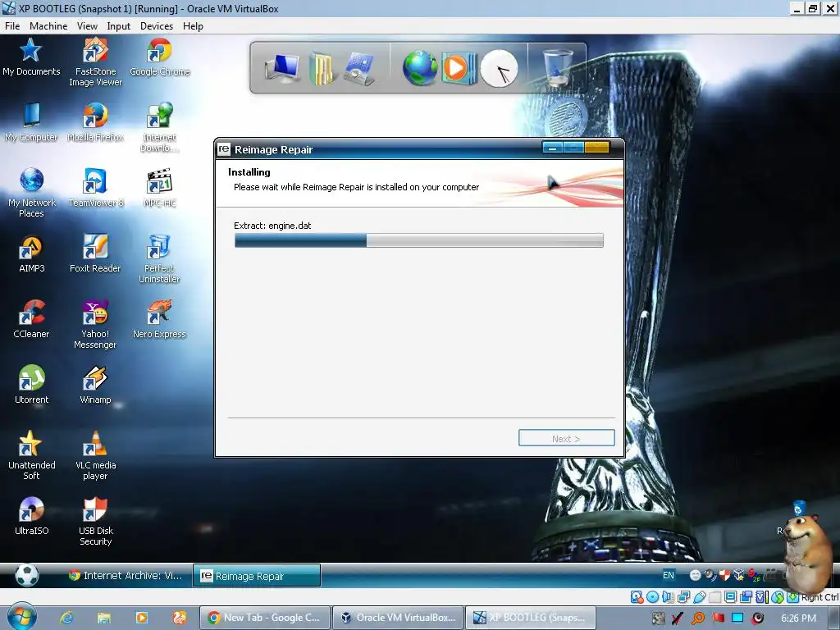Select the Nero Express shortcut
The width and height of the screenshot is (840, 630).
[159, 319]
